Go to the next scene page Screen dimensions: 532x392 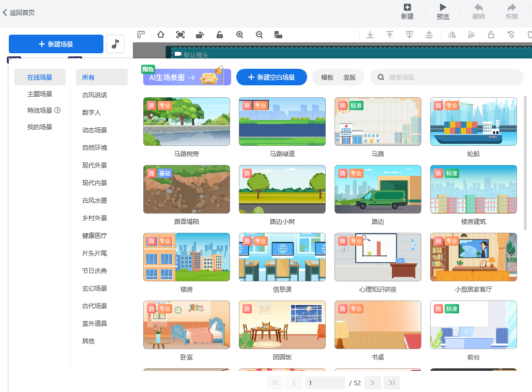(372, 383)
